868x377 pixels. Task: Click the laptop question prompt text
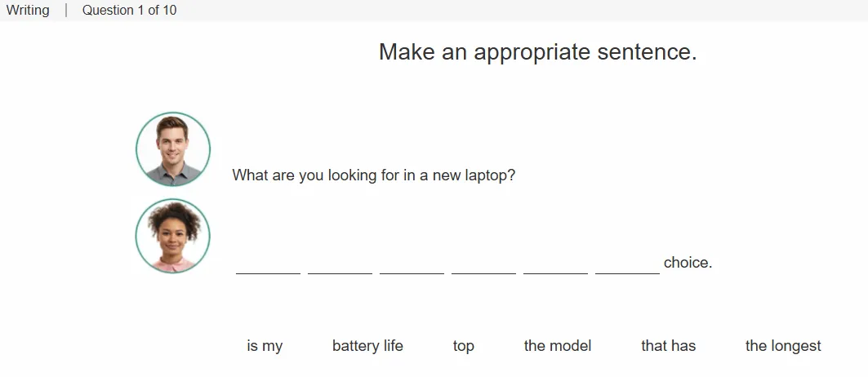374,175
